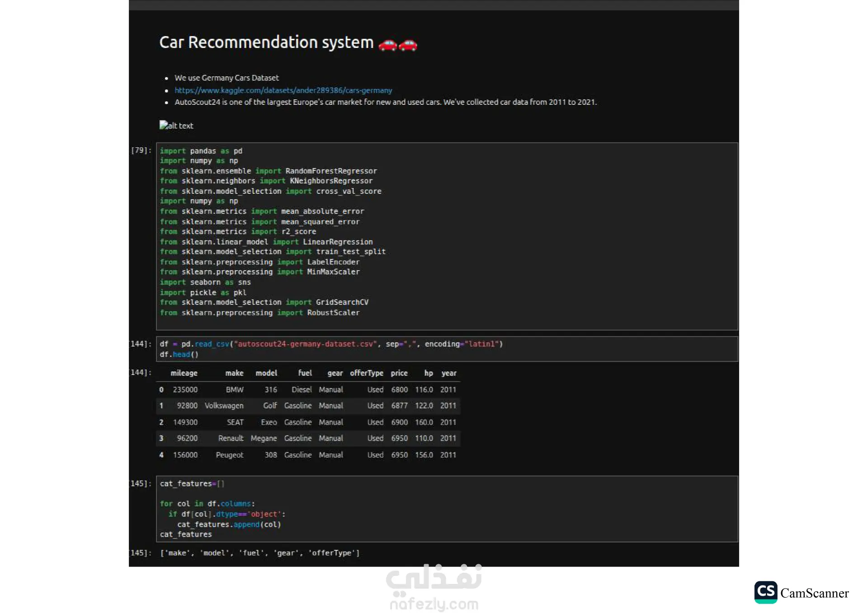
Task: Click the cell prompt number 79
Action: (x=141, y=150)
